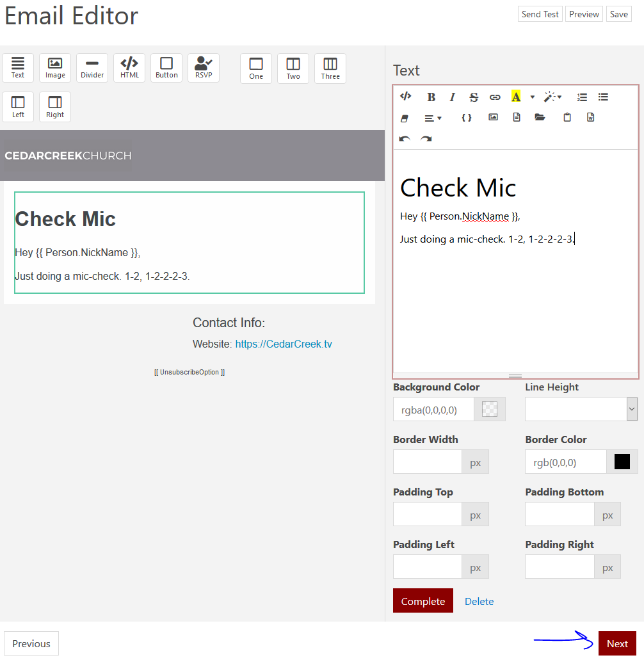Focus the Padding Left field
This screenshot has height=660, width=644.
(x=428, y=567)
